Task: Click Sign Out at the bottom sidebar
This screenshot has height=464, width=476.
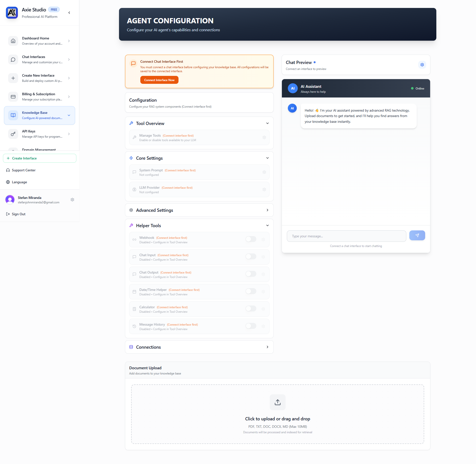Action: tap(18, 214)
